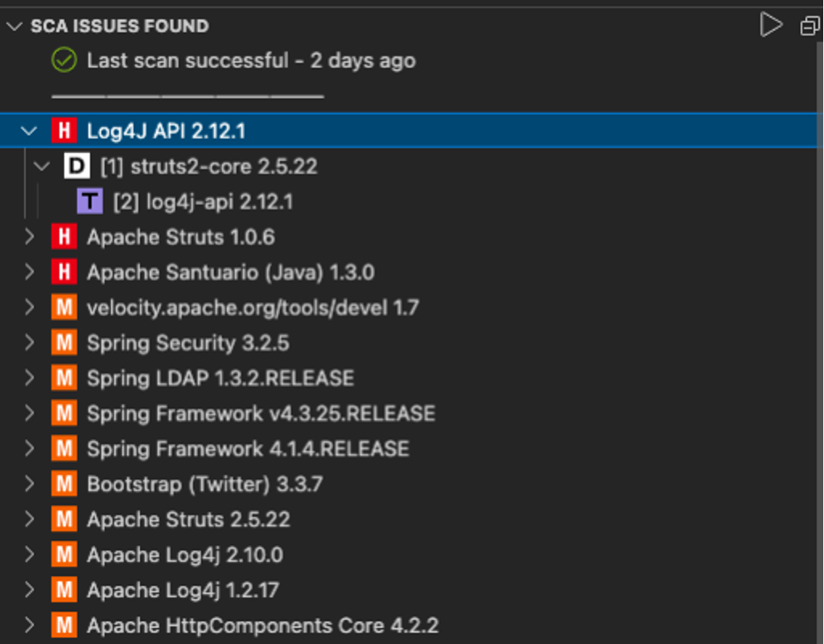
Task: Expand Spring Framework v4.3.25.RELEASE
Action: click(x=30, y=413)
